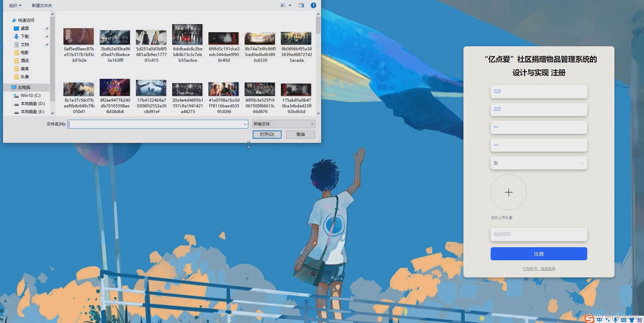This screenshot has width=644, height=323.
Task: Click the plus avatar upload circle
Action: [509, 192]
